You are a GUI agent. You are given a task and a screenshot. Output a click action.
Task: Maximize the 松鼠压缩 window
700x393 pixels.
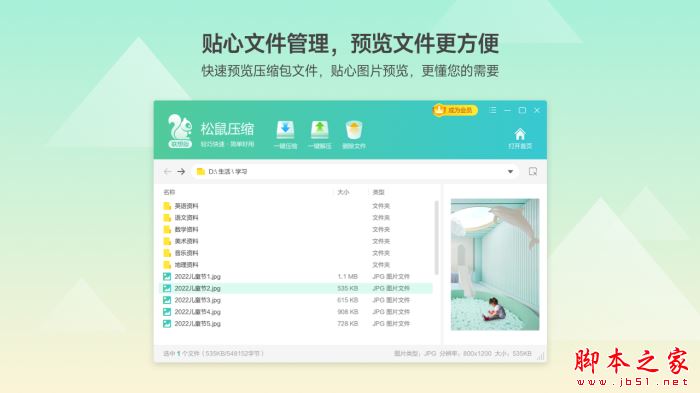pyautogui.click(x=522, y=110)
